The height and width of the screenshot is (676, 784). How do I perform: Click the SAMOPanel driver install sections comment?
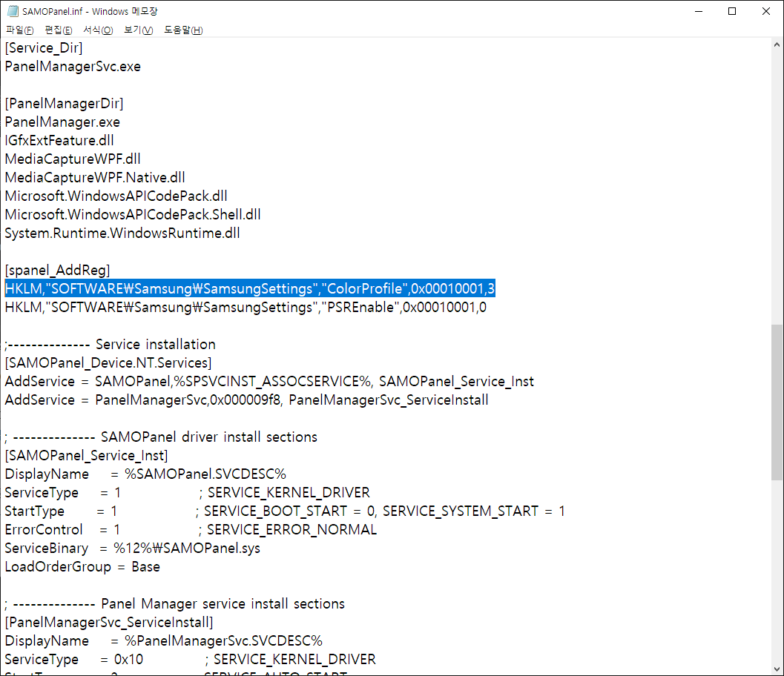coord(161,437)
